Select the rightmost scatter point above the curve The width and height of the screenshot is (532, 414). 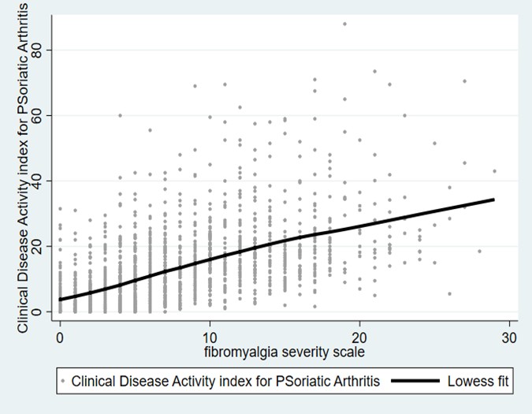[494, 171]
